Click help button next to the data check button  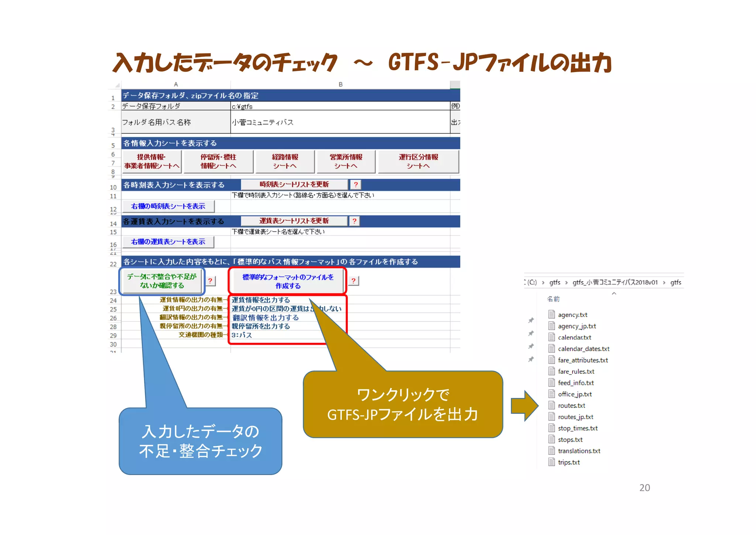[x=210, y=281]
